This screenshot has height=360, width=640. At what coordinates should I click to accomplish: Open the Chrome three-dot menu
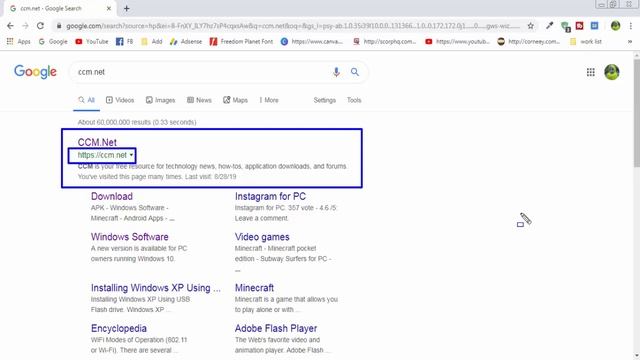point(631,26)
